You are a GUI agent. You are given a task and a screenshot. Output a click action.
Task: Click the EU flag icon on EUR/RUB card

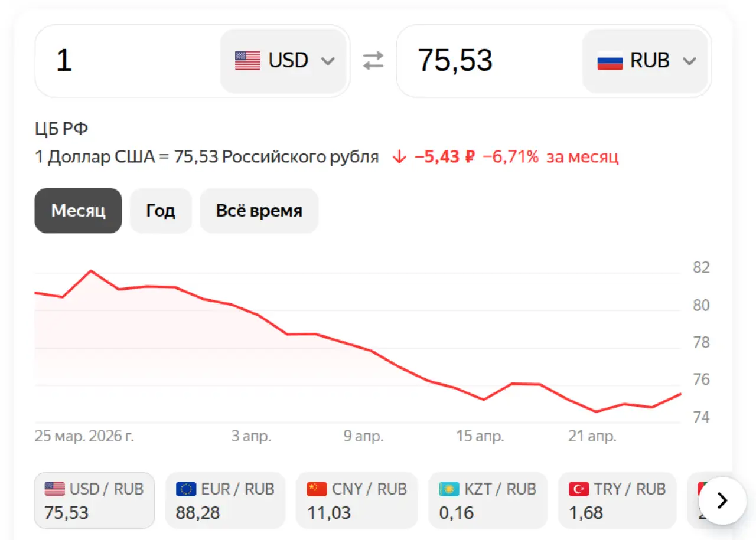pyautogui.click(x=187, y=489)
